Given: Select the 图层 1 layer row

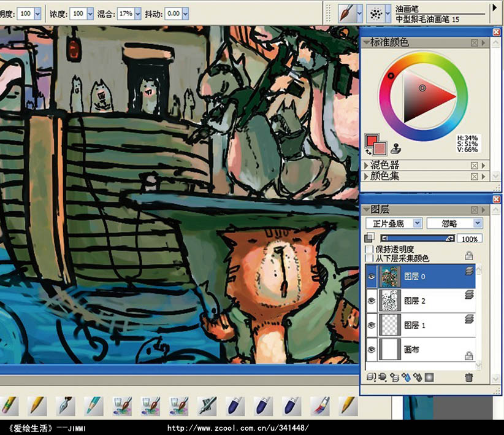Looking at the screenshot, I should [x=429, y=325].
